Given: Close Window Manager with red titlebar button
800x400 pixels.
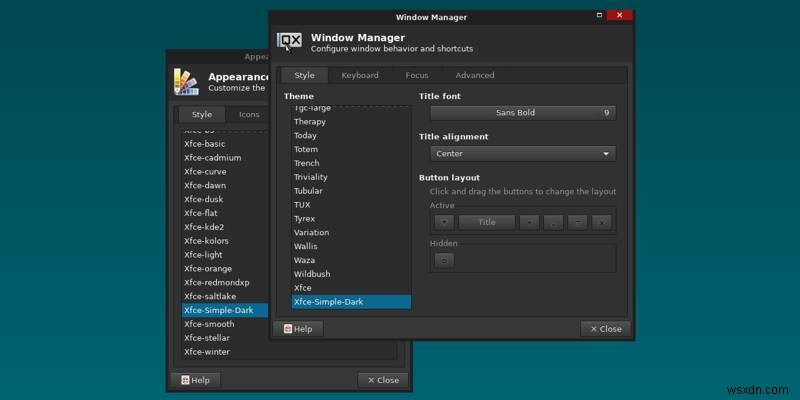Looking at the screenshot, I should 620,15.
